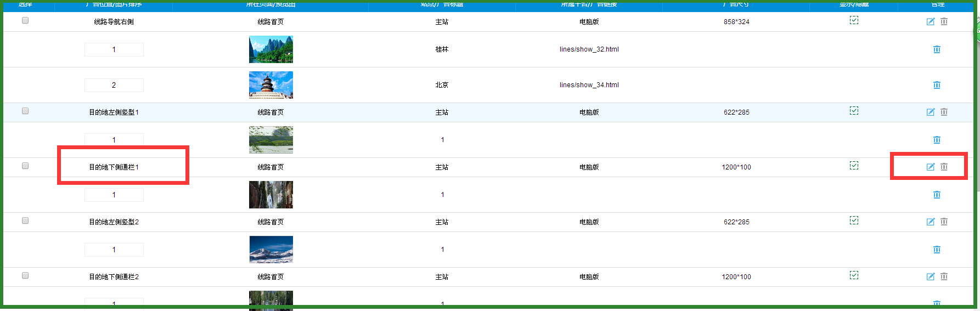The width and height of the screenshot is (980, 311).
Task: Select the 线路导航右侧 row checkbox
Action: click(x=25, y=20)
